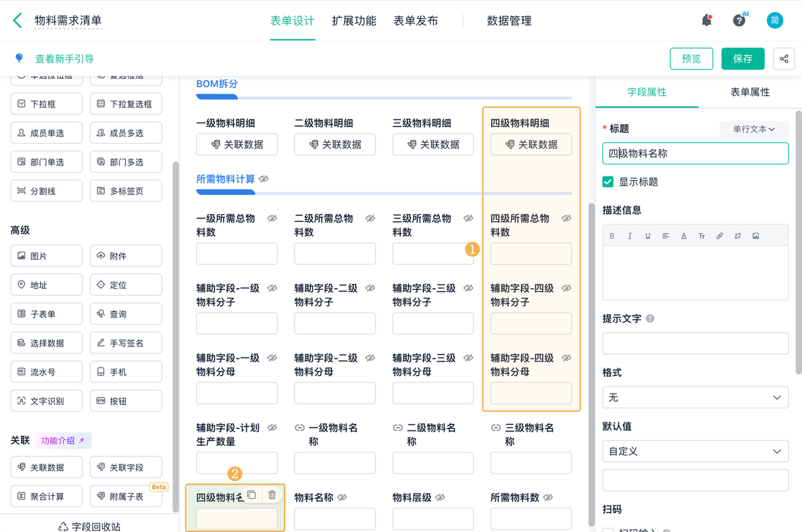Open the 单行文本 field type dropdown
Screen dimensions: 802x532
(x=753, y=129)
